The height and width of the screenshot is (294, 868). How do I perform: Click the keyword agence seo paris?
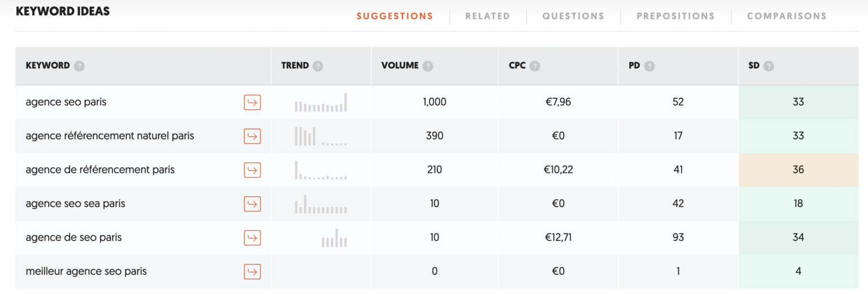pyautogui.click(x=66, y=102)
